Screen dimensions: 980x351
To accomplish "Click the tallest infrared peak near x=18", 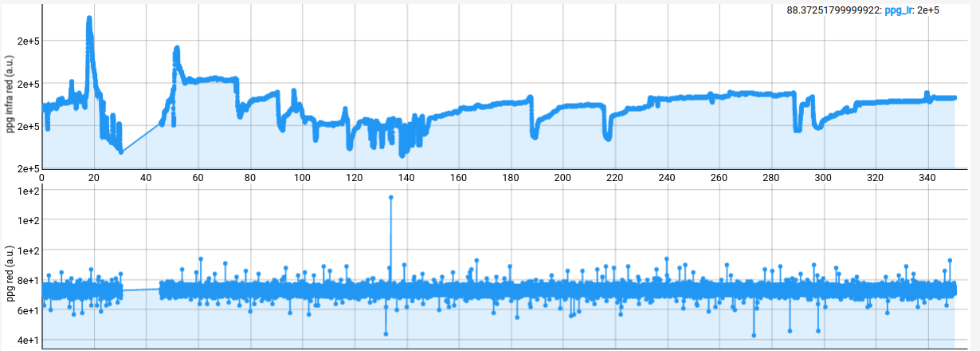I will (89, 18).
